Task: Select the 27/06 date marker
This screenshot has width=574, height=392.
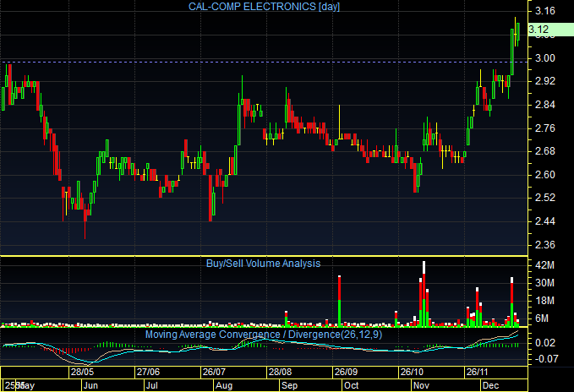Action: click(148, 373)
